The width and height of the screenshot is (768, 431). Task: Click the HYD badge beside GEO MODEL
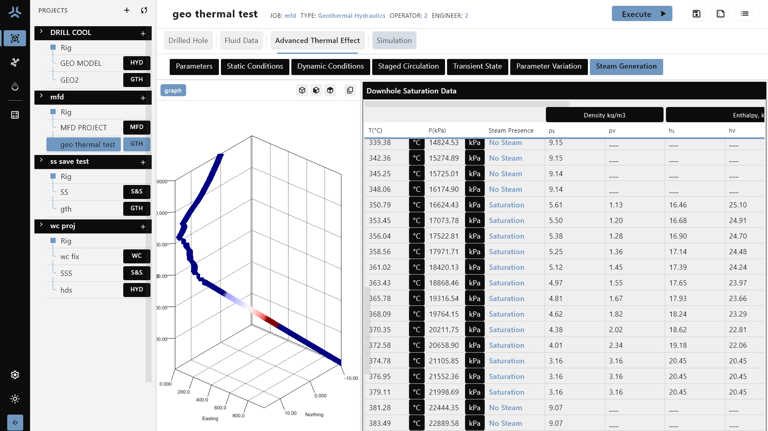tap(137, 63)
